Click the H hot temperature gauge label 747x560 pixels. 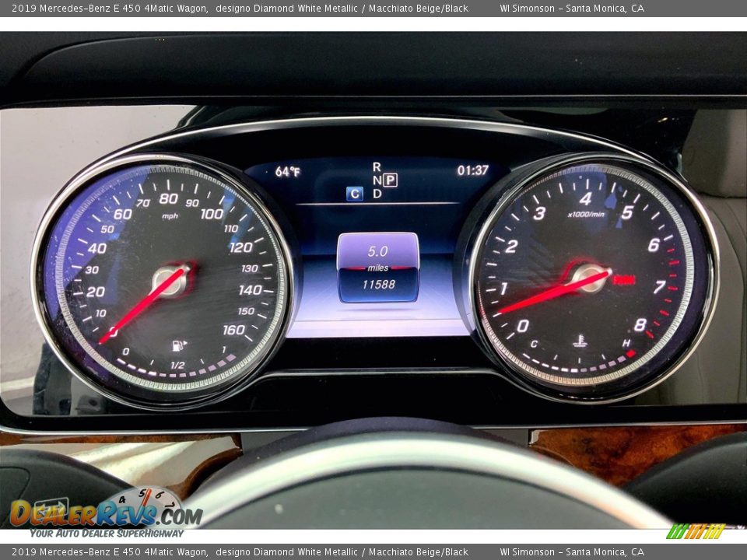pos(626,343)
